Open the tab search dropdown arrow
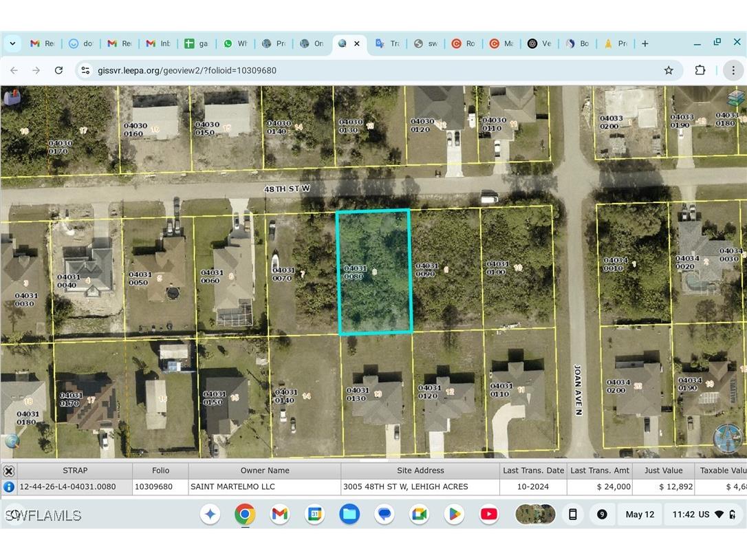Screen dimensions: 747x560 click(x=13, y=43)
